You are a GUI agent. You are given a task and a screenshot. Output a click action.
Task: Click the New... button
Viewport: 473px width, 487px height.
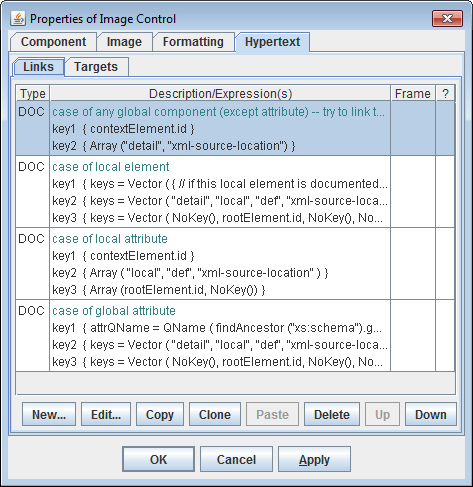click(49, 414)
